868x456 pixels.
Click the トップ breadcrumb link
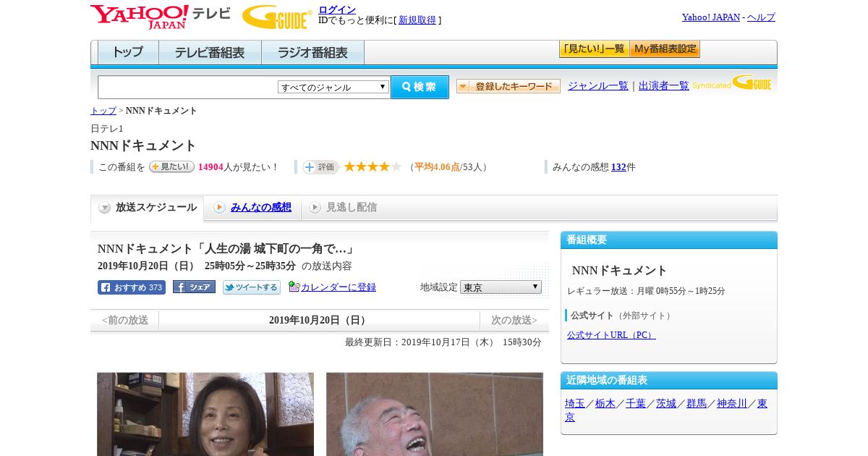tap(103, 111)
